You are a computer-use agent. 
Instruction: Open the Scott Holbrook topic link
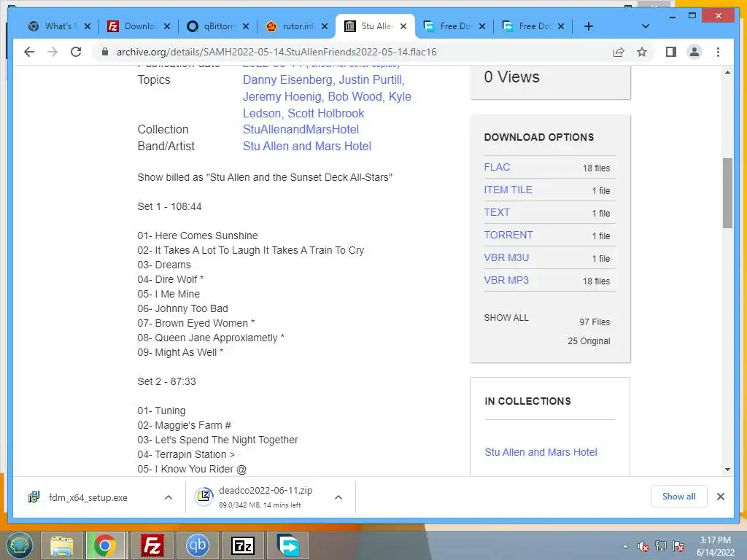click(x=326, y=113)
